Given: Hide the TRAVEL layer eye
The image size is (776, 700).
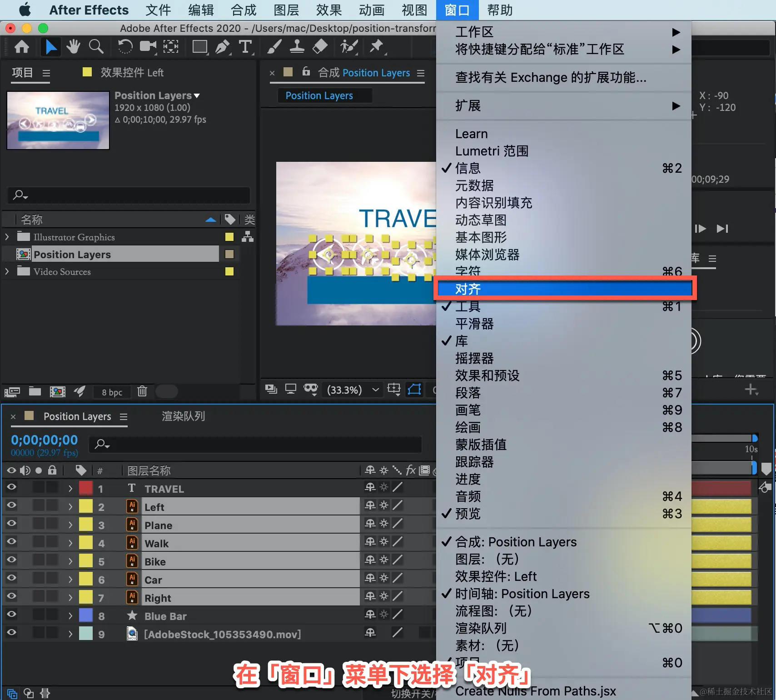Looking at the screenshot, I should click(x=11, y=487).
